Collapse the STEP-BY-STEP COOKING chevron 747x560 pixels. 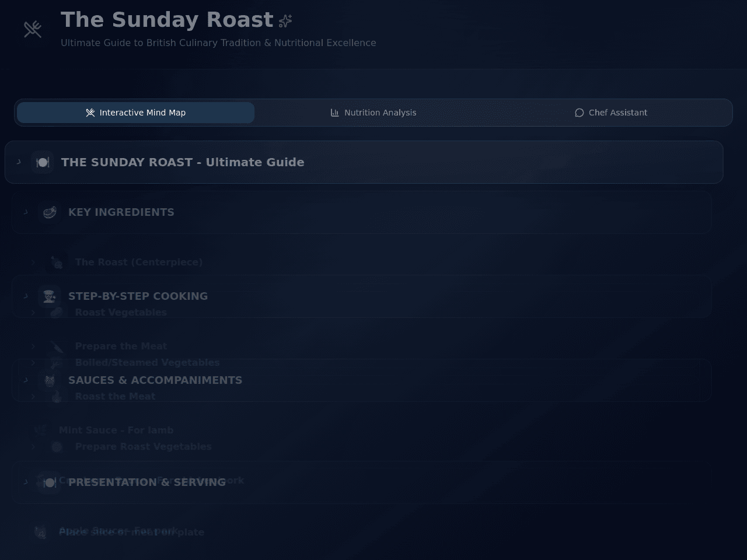tap(26, 296)
